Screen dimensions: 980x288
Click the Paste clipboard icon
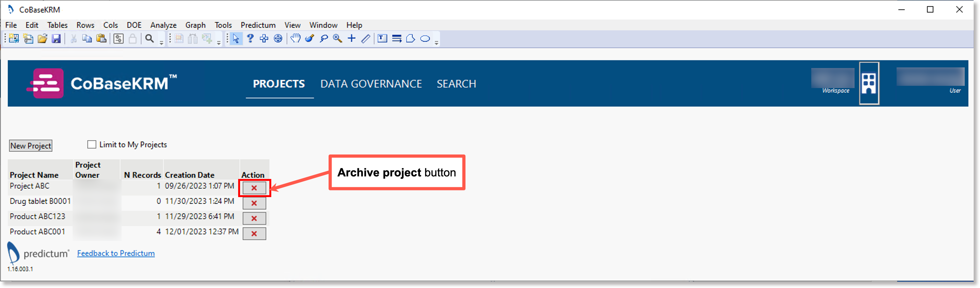click(101, 39)
